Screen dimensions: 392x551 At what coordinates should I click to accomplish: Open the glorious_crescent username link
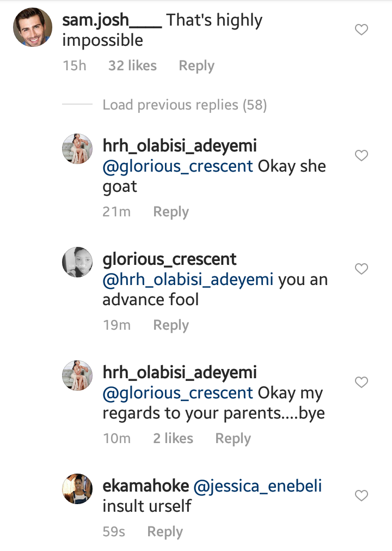pyautogui.click(x=170, y=260)
